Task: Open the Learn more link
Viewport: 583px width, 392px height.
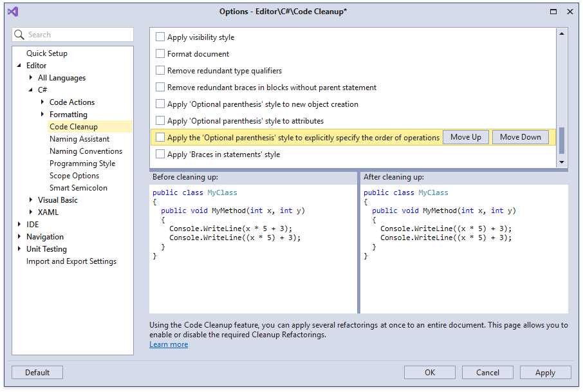Action: [x=169, y=344]
